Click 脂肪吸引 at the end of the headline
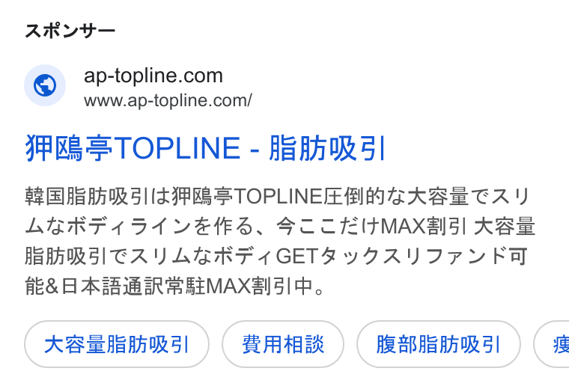Viewport: 569px width, 392px height. (x=327, y=148)
